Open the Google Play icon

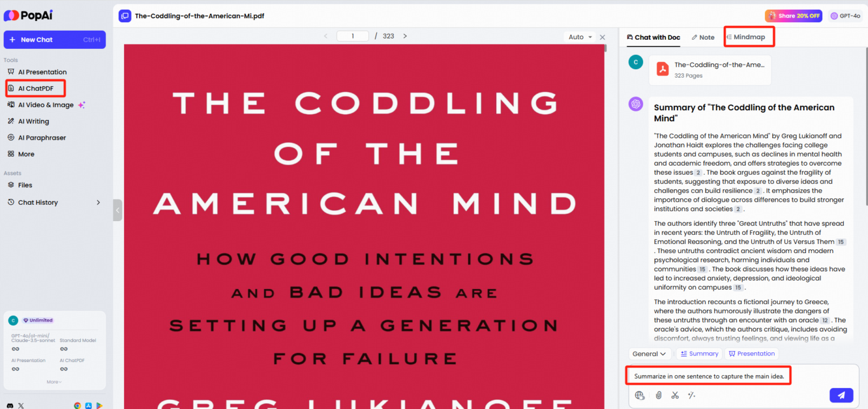pos(98,406)
